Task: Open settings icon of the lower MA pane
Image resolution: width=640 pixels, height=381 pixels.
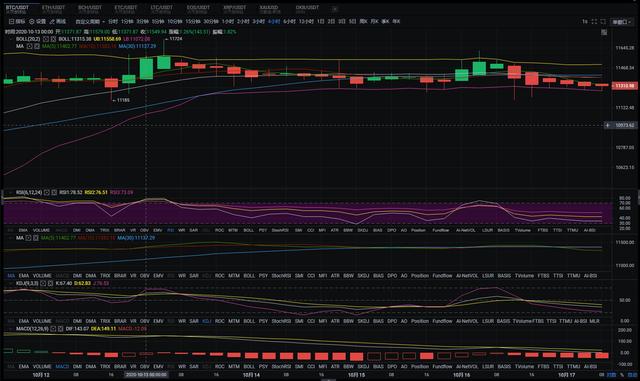Action: 29,238
